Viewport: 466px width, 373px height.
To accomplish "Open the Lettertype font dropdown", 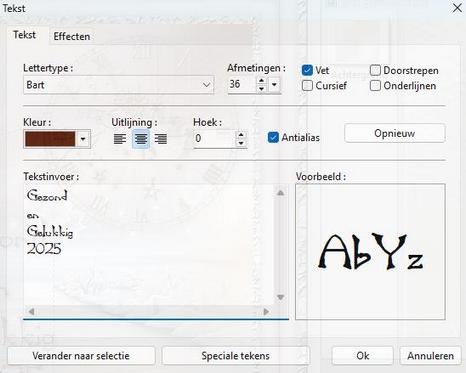I will [x=118, y=85].
